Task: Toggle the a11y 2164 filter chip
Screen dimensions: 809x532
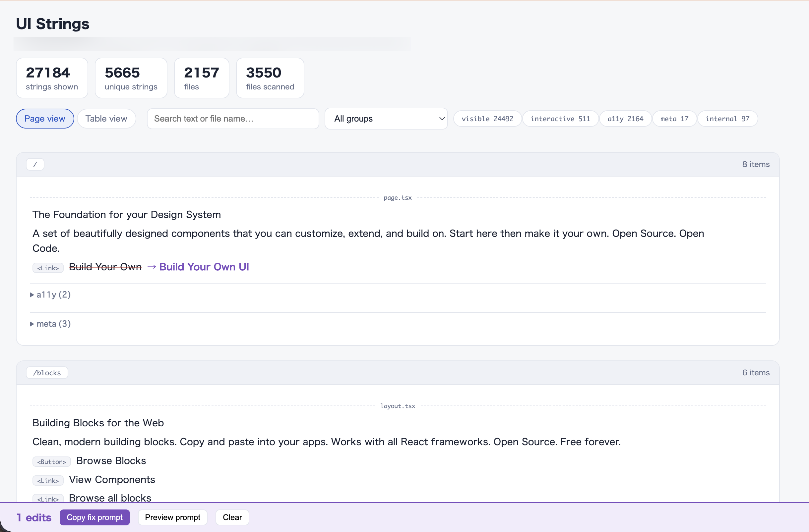Action: pyautogui.click(x=625, y=119)
